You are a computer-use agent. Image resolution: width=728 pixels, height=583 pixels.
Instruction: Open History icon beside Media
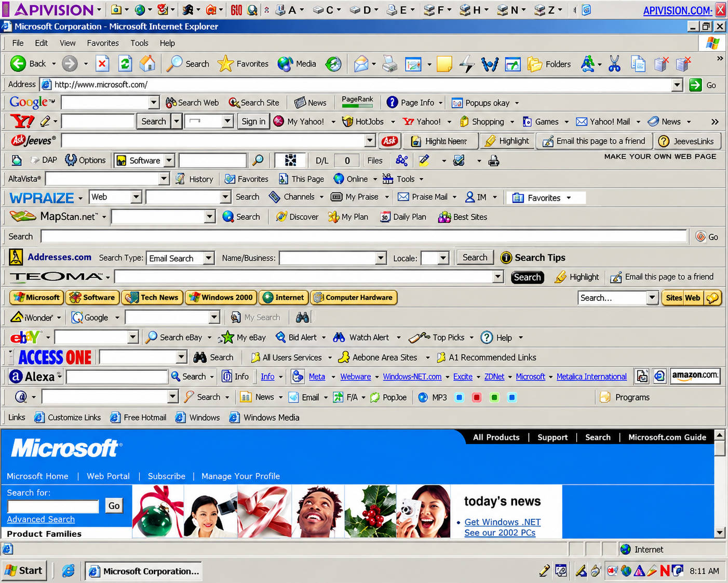click(x=333, y=64)
